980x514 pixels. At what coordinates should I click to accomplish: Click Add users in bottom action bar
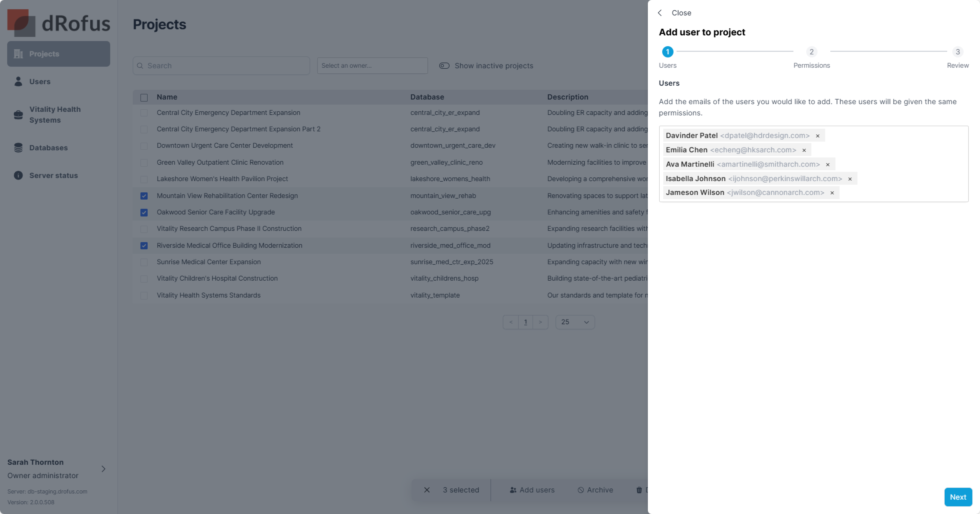(532, 490)
